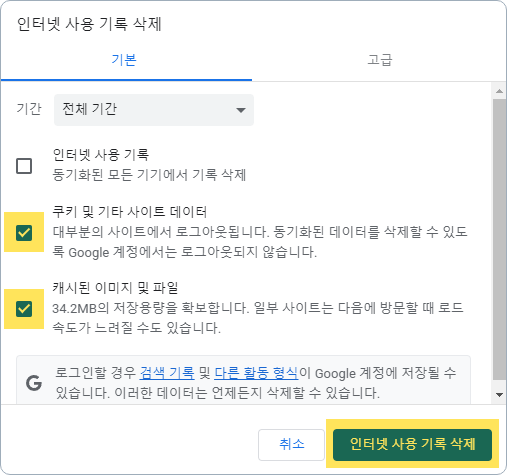Click the 쿠키 및 기타 사이트 데이터 label
This screenshot has width=507, height=475.
tap(130, 212)
